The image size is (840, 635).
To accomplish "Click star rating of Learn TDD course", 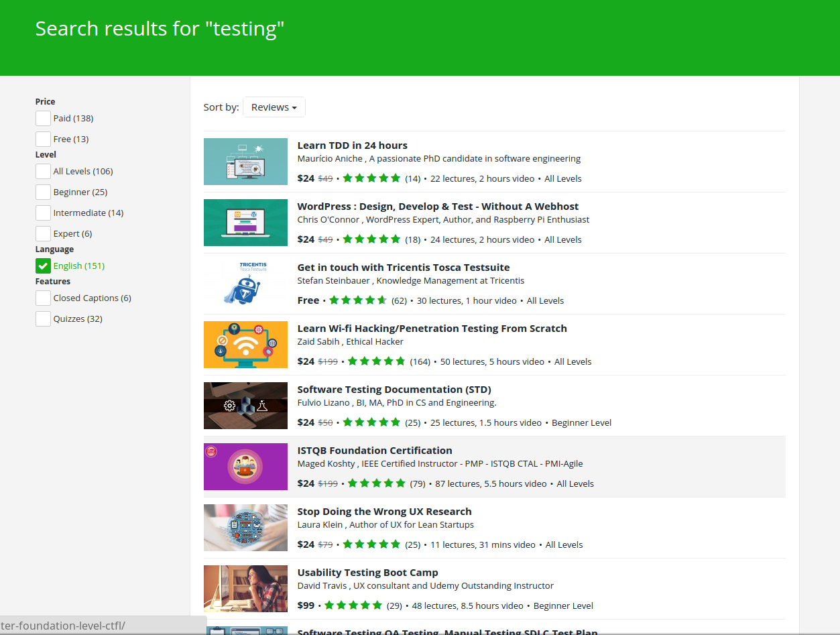I will pyautogui.click(x=371, y=178).
